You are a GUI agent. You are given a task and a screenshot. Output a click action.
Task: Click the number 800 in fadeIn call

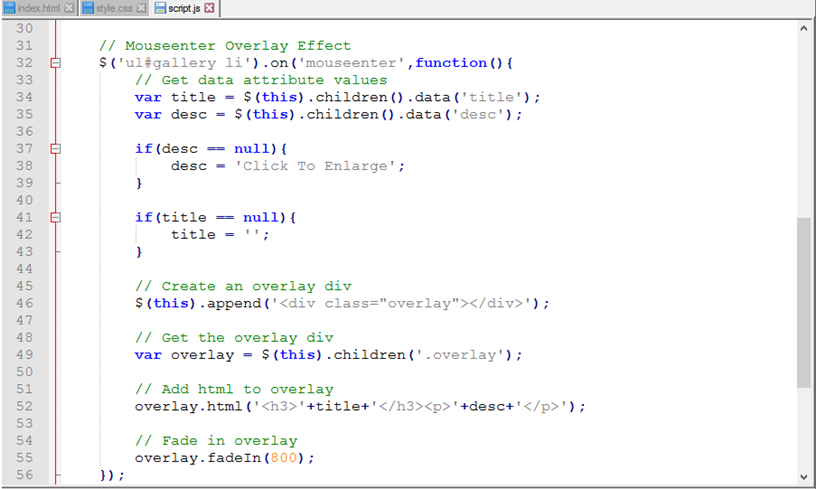click(284, 458)
